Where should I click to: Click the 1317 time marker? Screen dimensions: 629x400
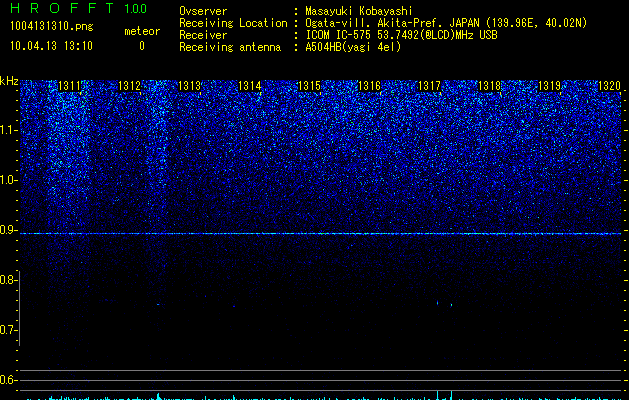pyautogui.click(x=429, y=86)
